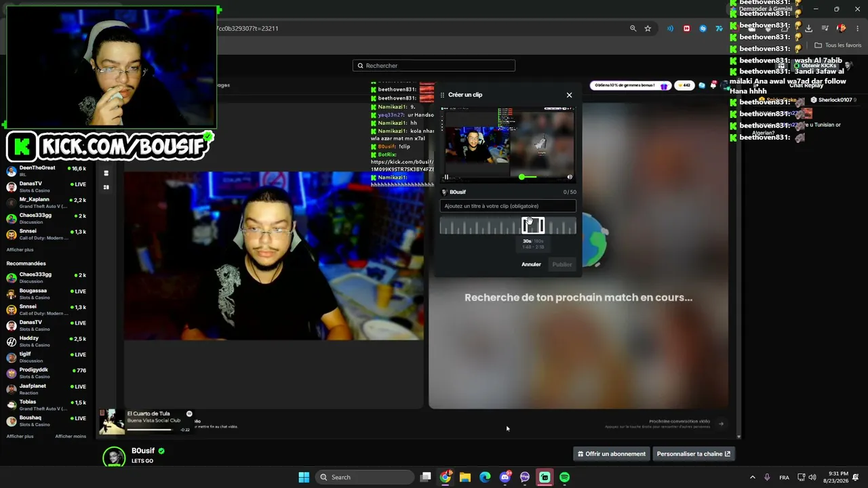Image resolution: width=868 pixels, height=488 pixels.
Task: Open tigiif channel in recommended list
Action: (x=47, y=357)
